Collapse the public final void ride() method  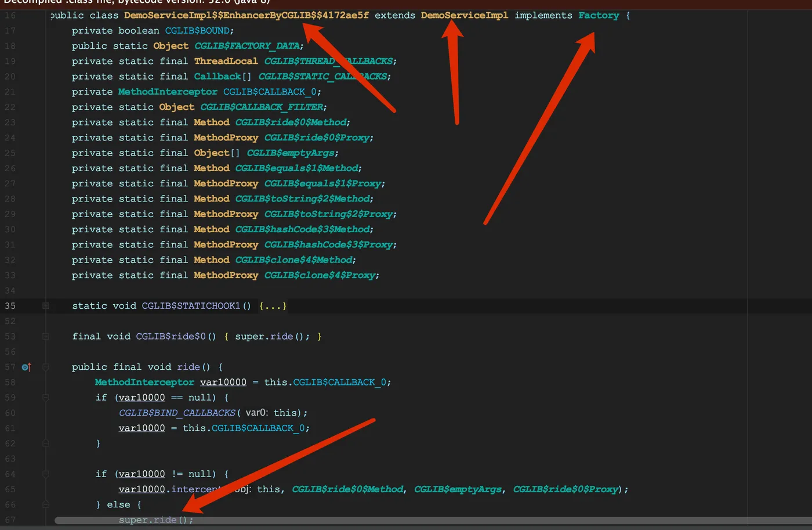pyautogui.click(x=46, y=367)
